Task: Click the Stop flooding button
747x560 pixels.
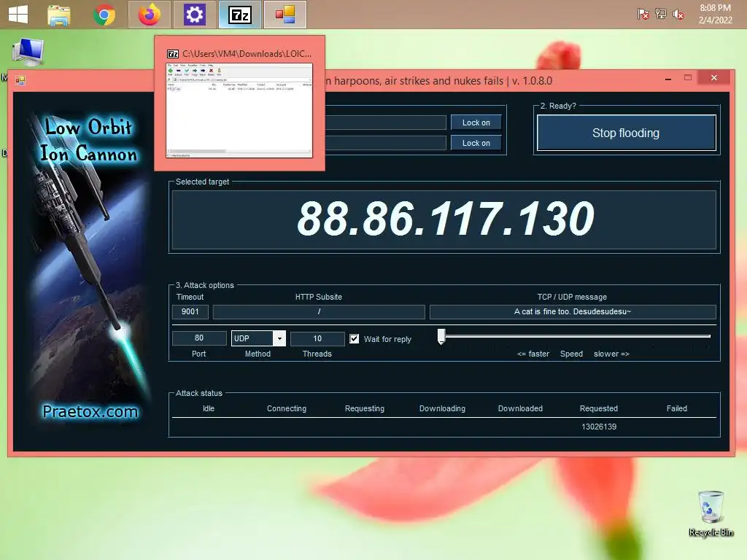Action: click(626, 133)
